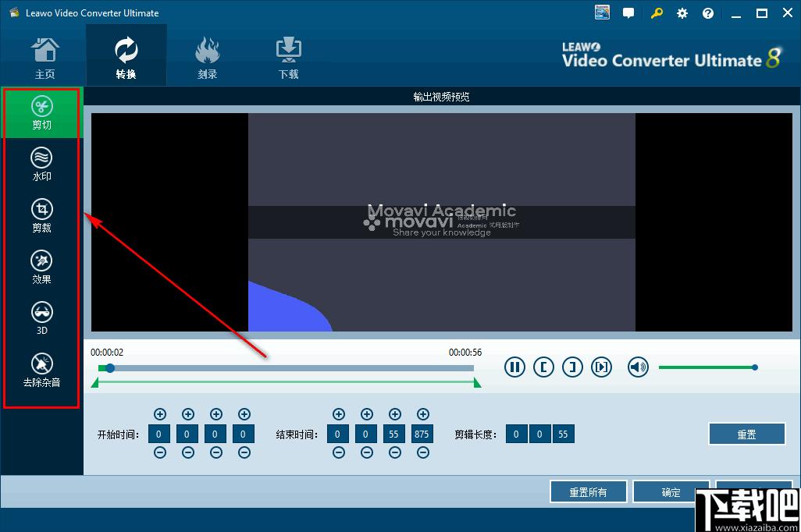Open the 效果 effects tool
Screen dimensions: 801x532
pos(42,268)
